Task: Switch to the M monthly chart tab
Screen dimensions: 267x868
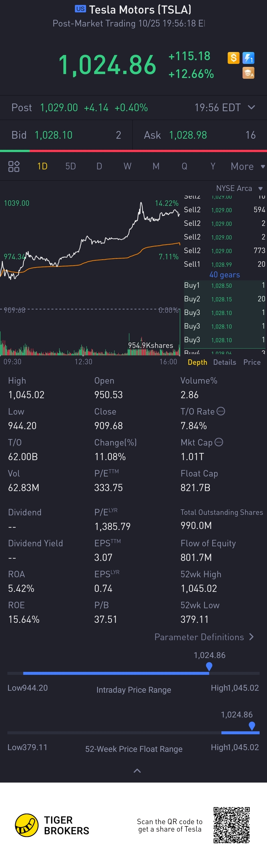Action: pyautogui.click(x=156, y=166)
